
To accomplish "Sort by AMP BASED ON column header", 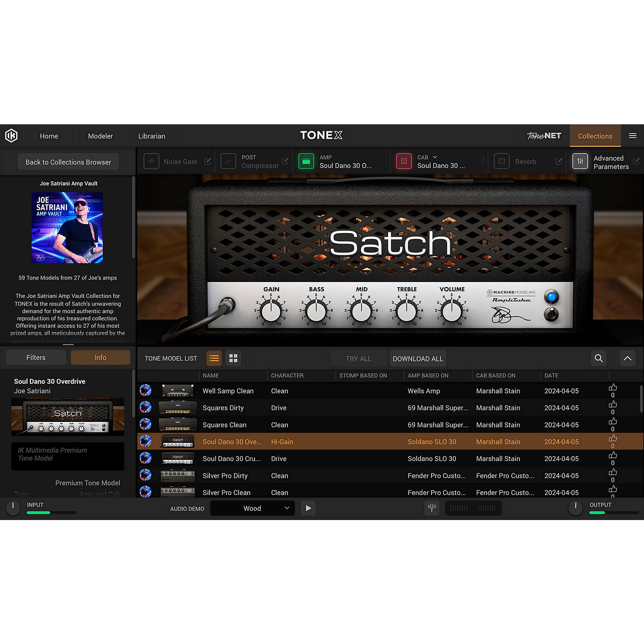I will coord(428,375).
